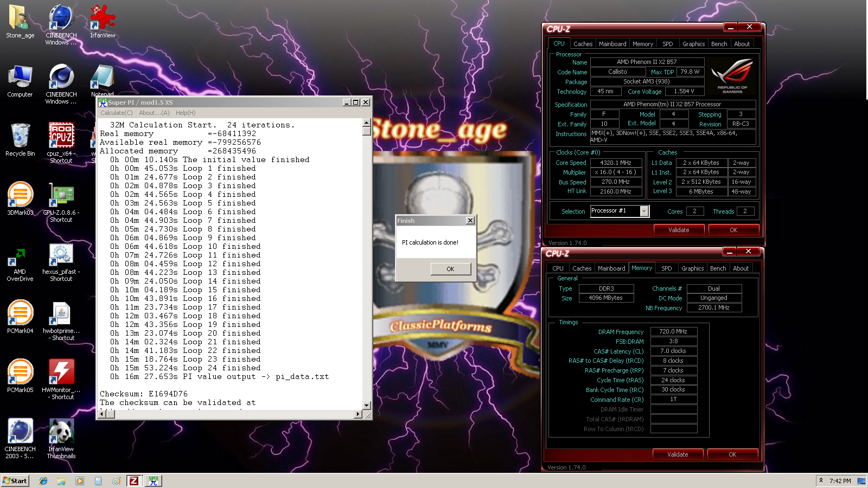Expand hidden system tray icons

[x=821, y=480]
